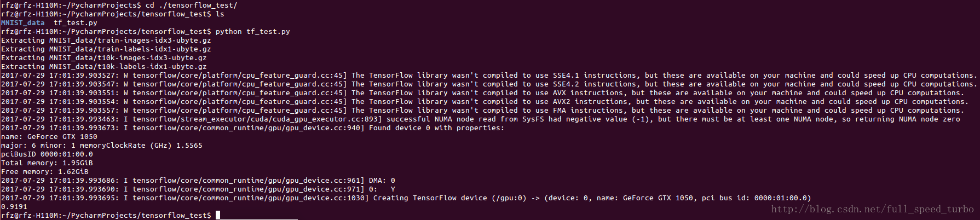Click the 0.9191 accuracy result
Screen dimensions: 980x220
point(14,207)
